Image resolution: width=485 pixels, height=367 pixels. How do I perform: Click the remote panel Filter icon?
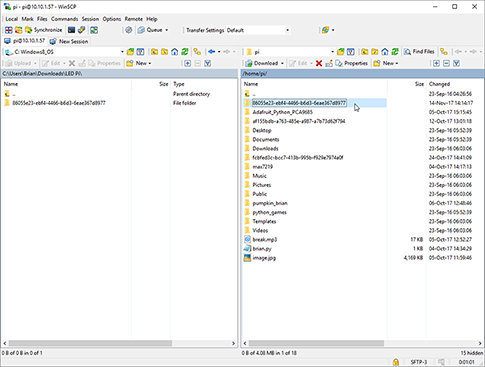(x=351, y=52)
